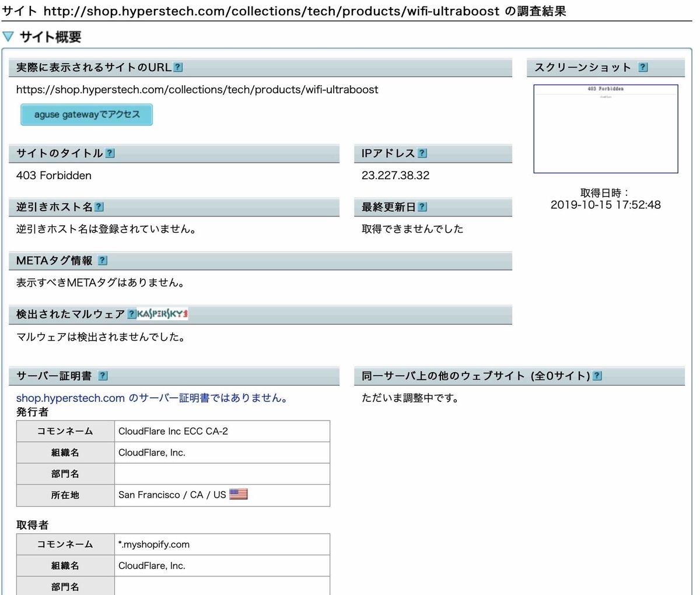Open help for サイトのタイトル section
Image resolution: width=700 pixels, height=595 pixels.
[x=109, y=153]
